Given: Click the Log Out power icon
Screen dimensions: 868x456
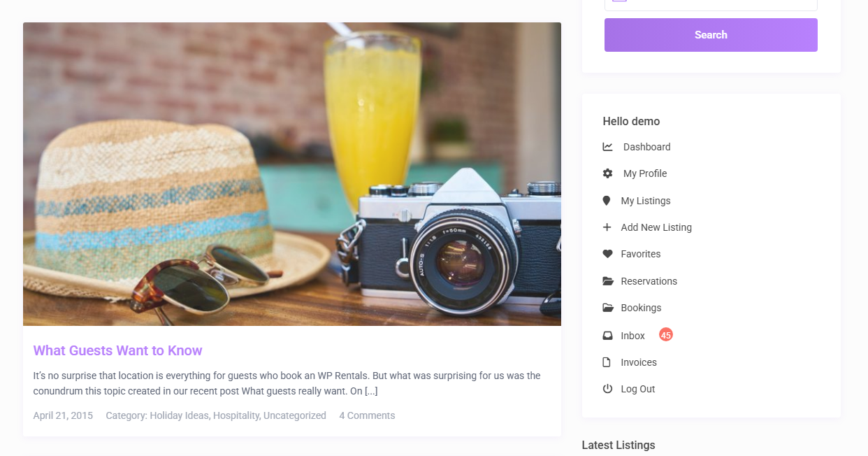Looking at the screenshot, I should point(607,389).
